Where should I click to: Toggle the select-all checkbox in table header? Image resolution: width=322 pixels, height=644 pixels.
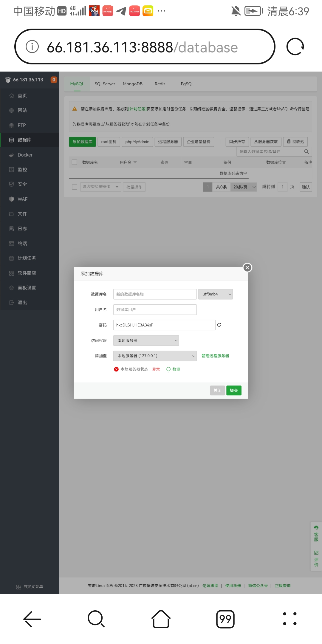pyautogui.click(x=75, y=162)
